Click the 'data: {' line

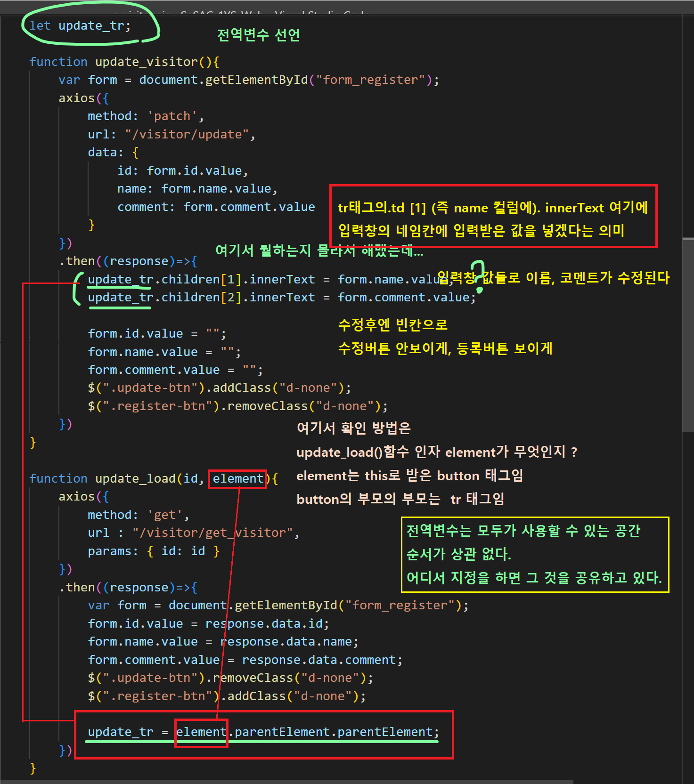coord(113,153)
